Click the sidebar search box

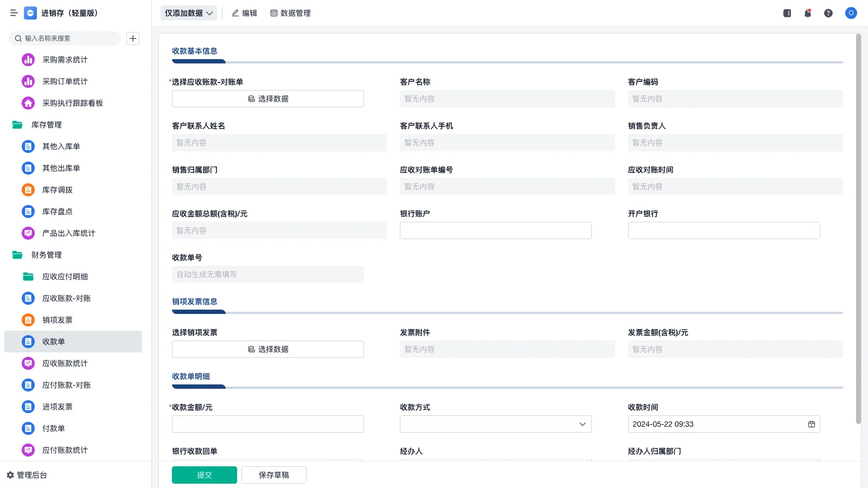click(65, 38)
